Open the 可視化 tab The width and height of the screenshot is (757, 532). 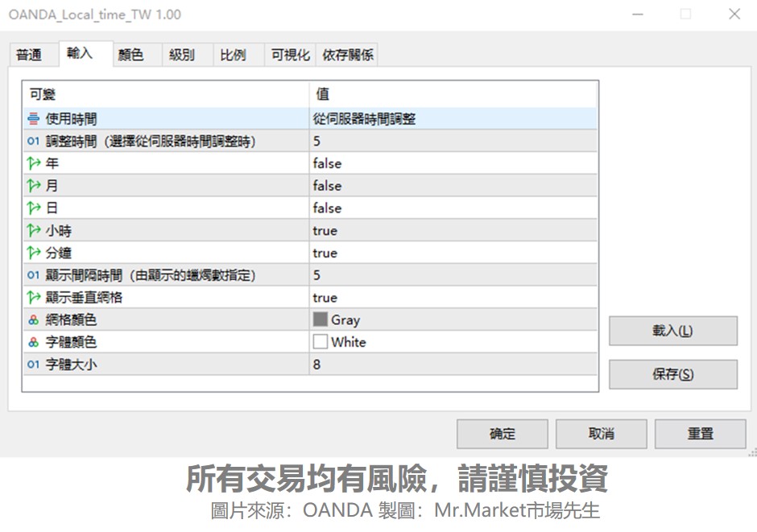coord(290,55)
